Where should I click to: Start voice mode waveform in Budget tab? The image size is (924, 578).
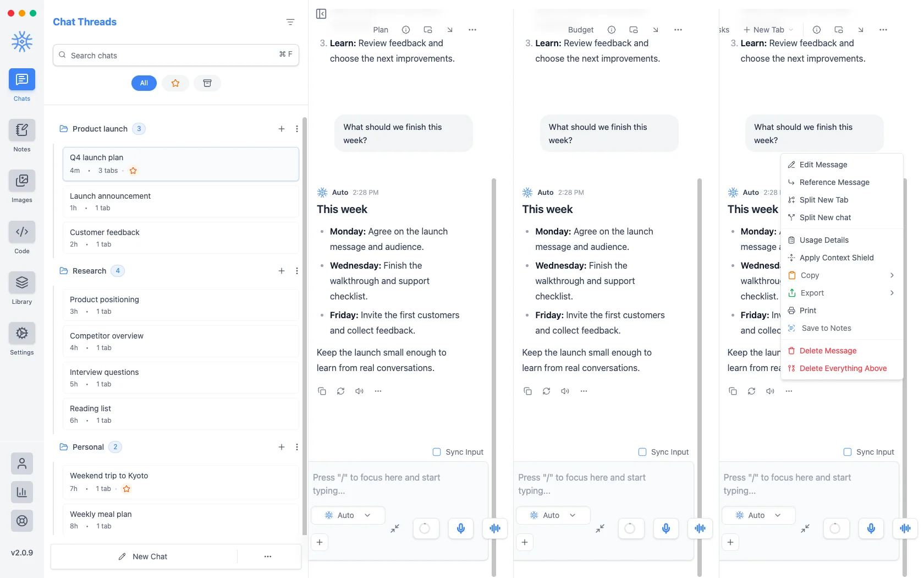[x=700, y=528]
